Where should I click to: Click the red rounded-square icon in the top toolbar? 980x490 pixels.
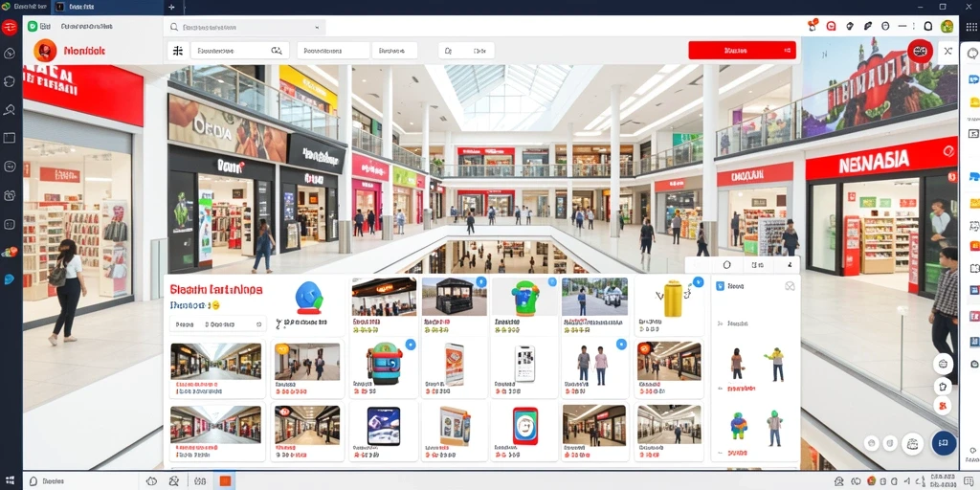[831, 26]
